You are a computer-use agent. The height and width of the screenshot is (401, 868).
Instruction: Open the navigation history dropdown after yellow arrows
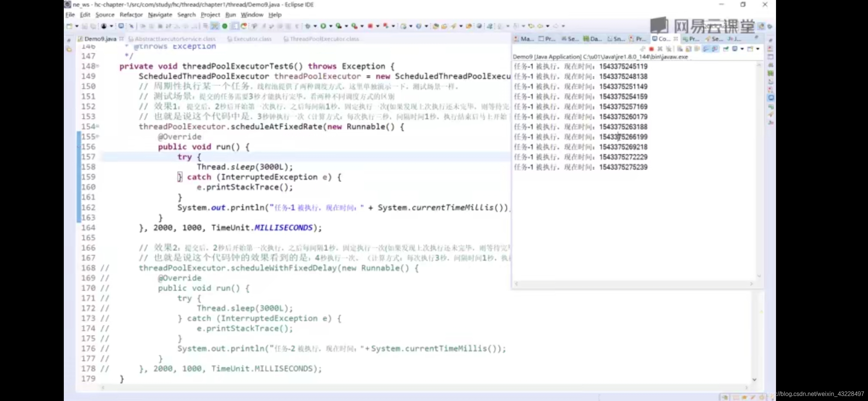[x=548, y=26]
